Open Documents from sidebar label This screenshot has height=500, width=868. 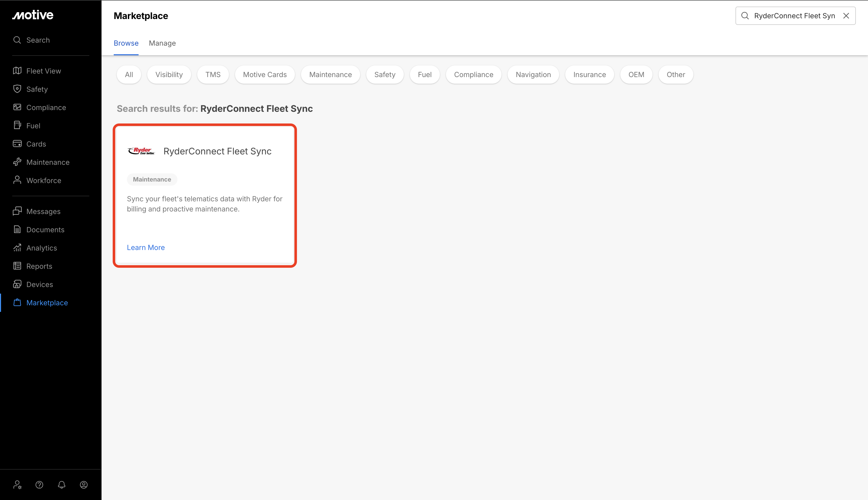pyautogui.click(x=45, y=229)
